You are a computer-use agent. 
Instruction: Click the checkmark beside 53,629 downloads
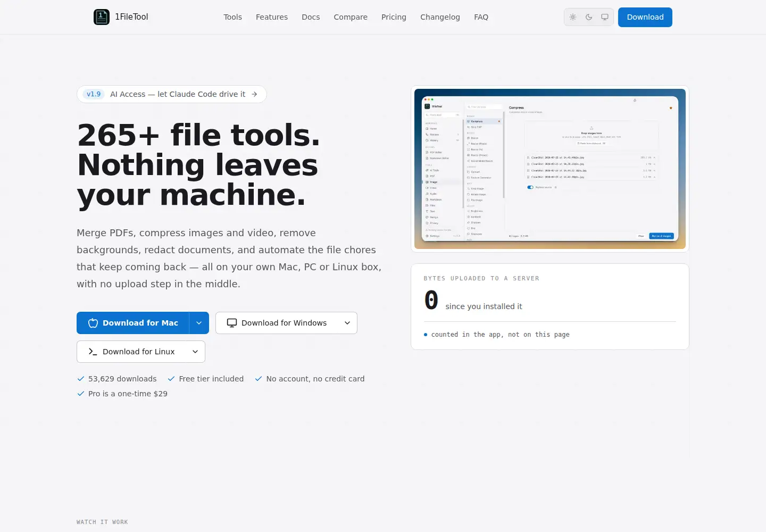pos(81,379)
